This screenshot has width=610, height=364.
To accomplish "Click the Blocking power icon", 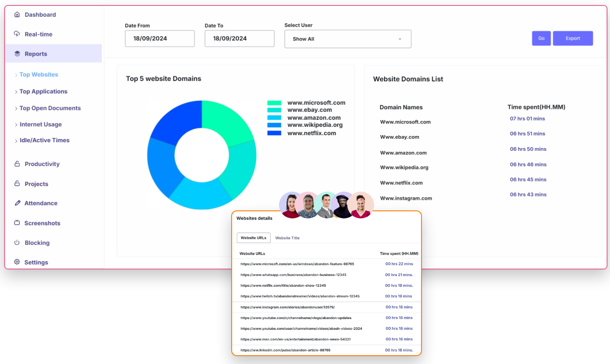I will point(17,242).
